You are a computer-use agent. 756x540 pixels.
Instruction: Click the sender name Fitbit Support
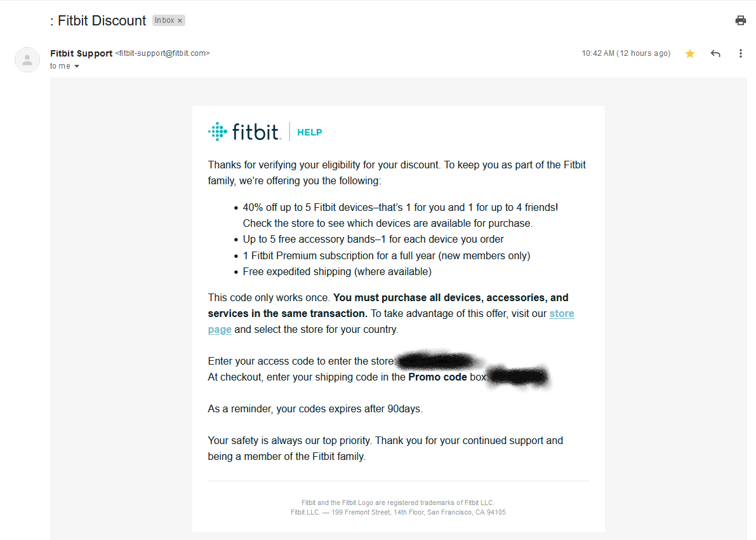(x=81, y=53)
